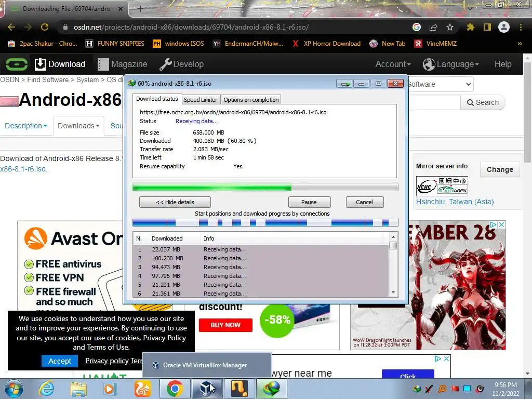This screenshot has height=399, width=532.
Task: Open the Windows Start button
Action: (14, 389)
